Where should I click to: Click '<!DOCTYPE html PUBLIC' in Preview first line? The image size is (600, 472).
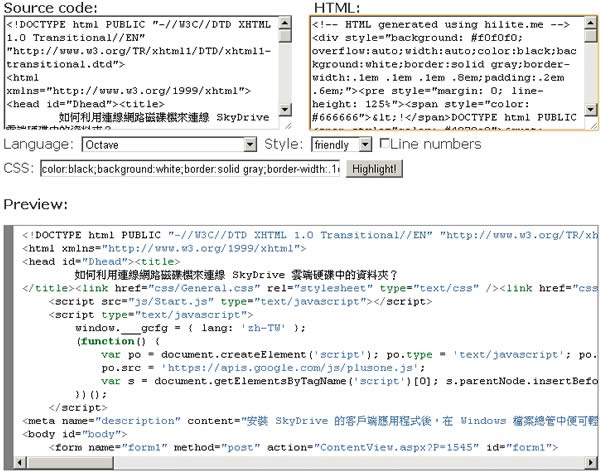pos(90,235)
